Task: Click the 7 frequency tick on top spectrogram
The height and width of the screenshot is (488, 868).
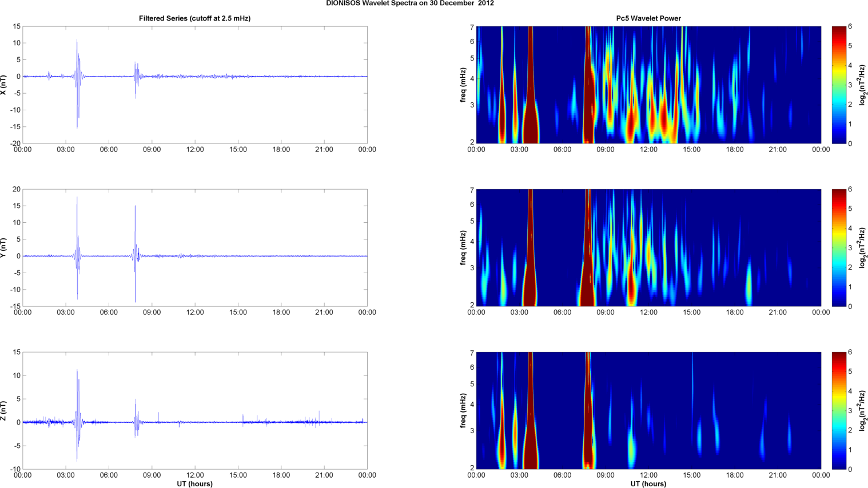Action: (x=472, y=27)
